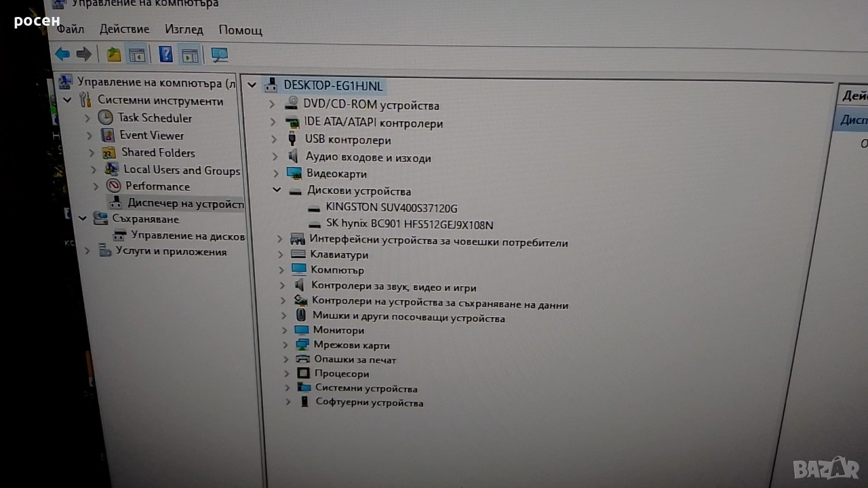Screen dimensions: 868x488
Task: Open the Файл menu
Action: pos(71,29)
